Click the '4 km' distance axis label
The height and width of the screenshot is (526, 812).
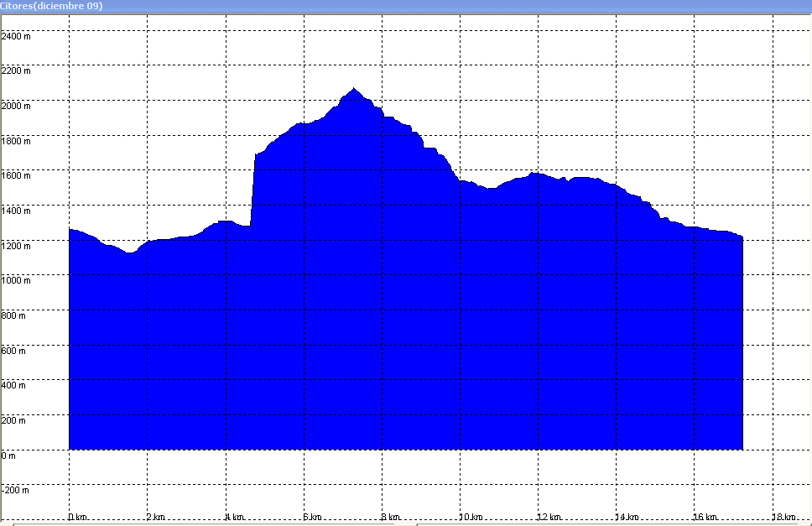[235, 517]
